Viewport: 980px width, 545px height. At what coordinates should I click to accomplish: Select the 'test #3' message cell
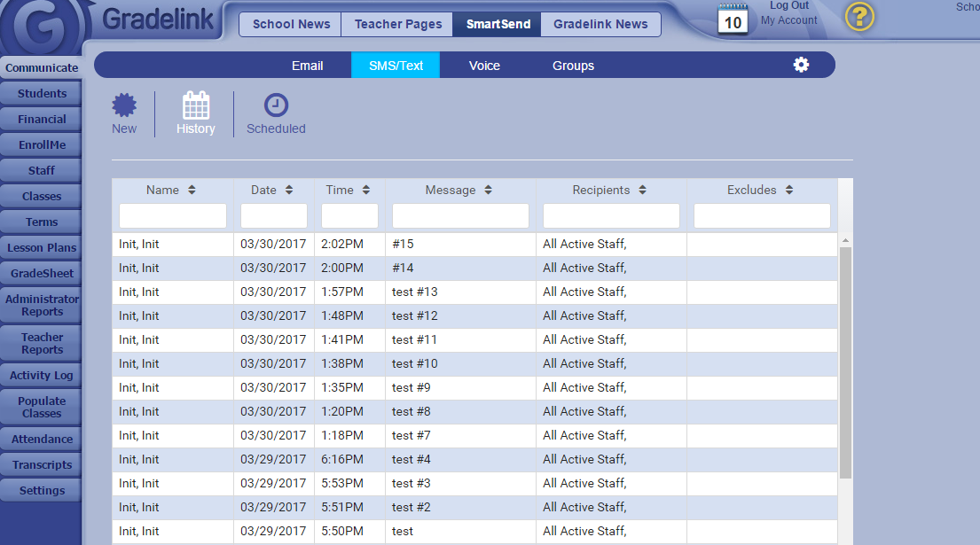pos(460,483)
